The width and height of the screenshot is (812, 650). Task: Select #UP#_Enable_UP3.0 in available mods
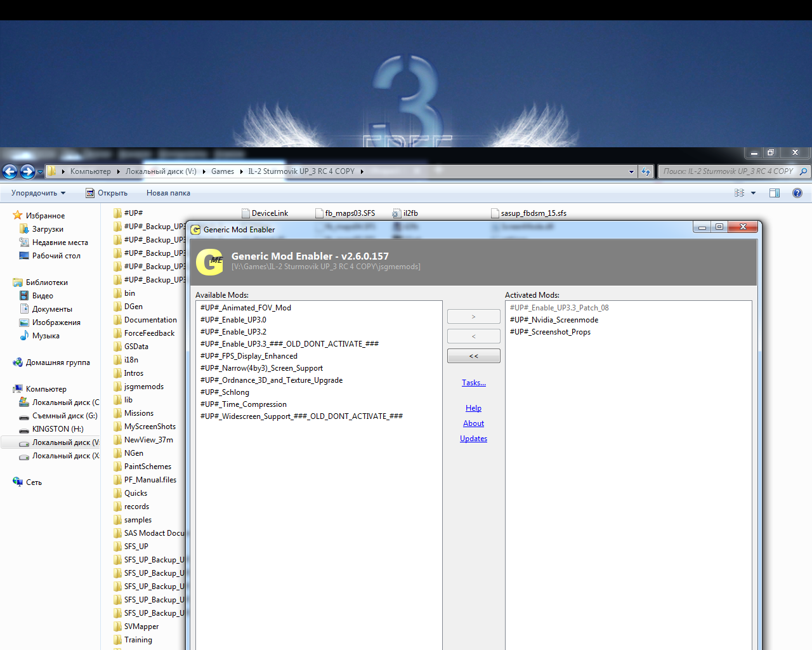(x=233, y=320)
